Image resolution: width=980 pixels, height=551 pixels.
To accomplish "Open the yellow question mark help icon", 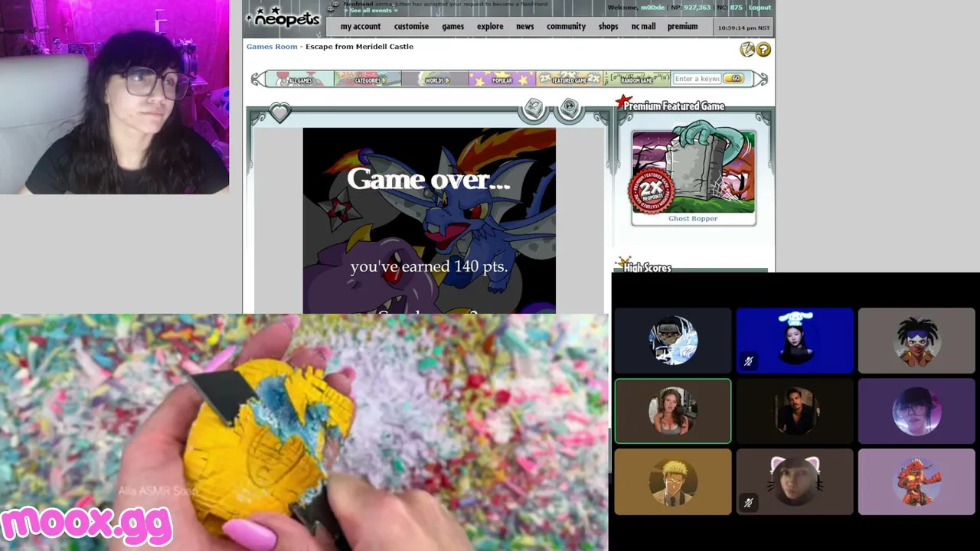I will point(763,50).
